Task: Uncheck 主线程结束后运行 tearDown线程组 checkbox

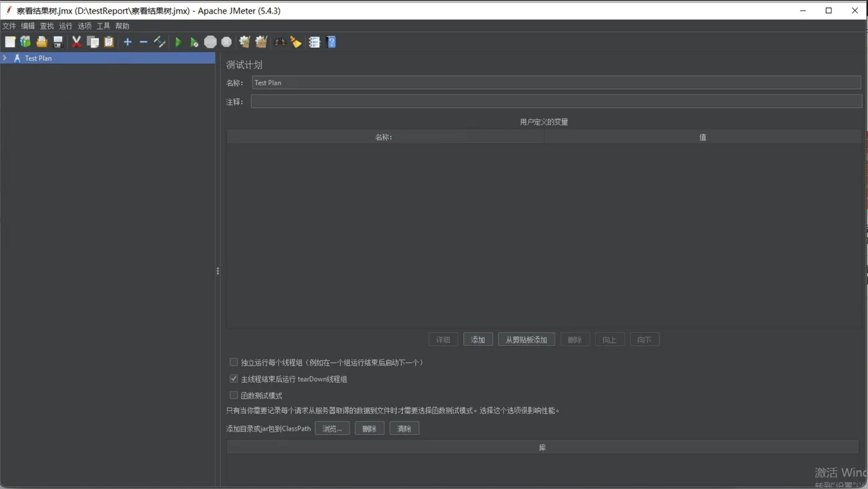Action: [234, 379]
